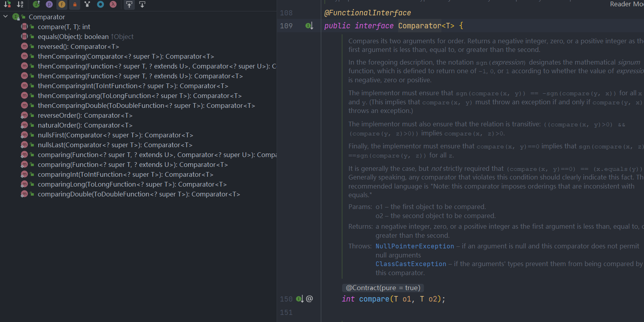
Task: Collapse the Comparator tree node
Action: (x=6, y=17)
